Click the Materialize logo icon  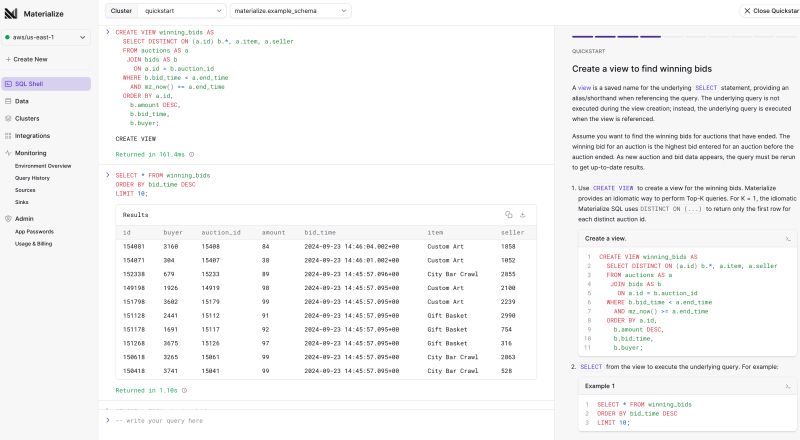[11, 14]
